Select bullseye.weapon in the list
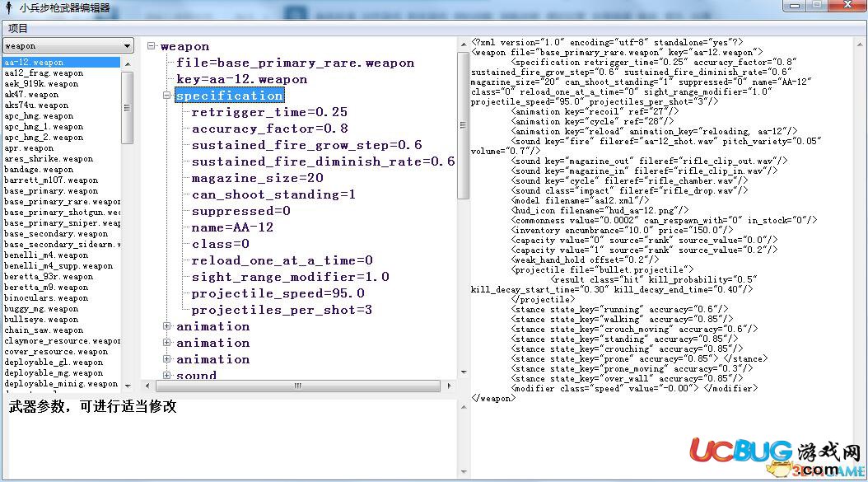 coord(41,319)
